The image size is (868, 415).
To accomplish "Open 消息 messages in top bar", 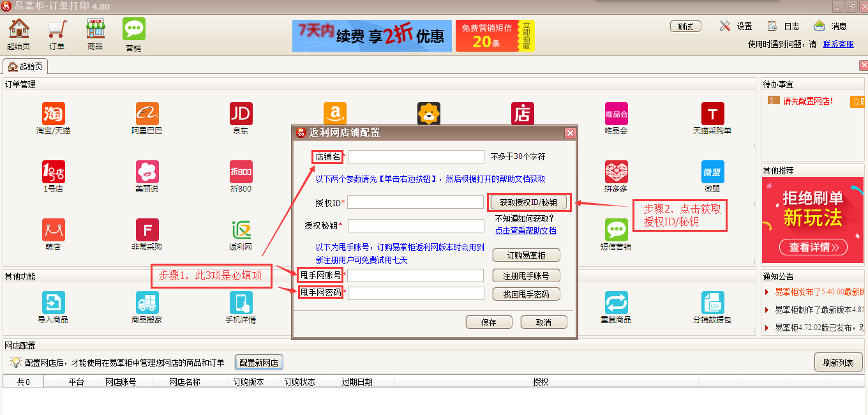I will tap(830, 26).
